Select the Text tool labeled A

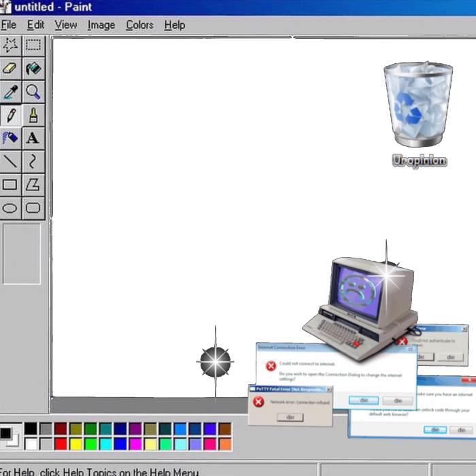(33, 139)
